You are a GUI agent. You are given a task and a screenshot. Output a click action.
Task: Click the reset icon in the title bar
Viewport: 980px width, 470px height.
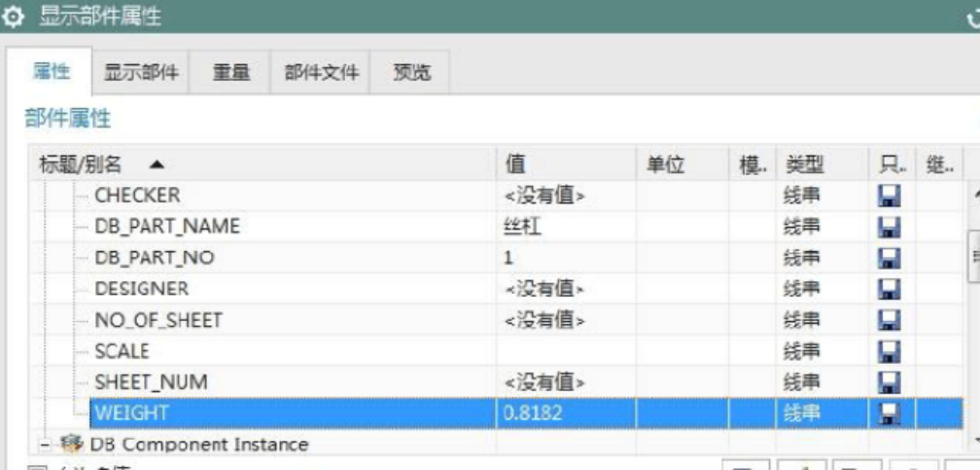972,17
